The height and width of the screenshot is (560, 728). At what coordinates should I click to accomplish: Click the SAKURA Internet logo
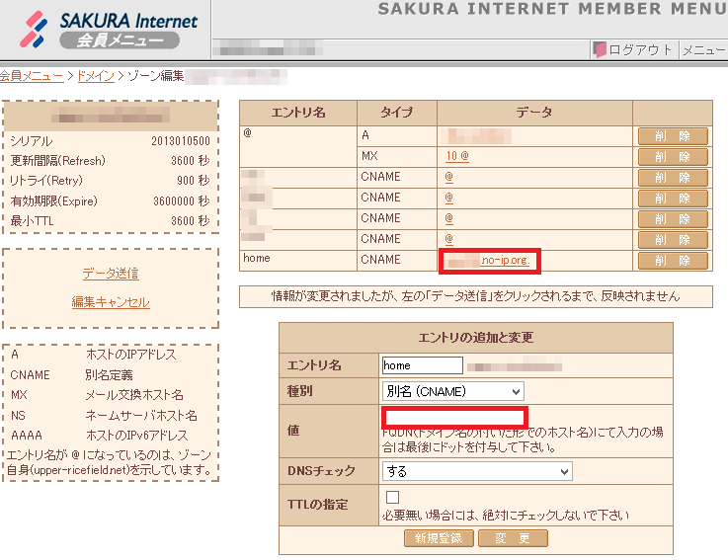[x=109, y=31]
